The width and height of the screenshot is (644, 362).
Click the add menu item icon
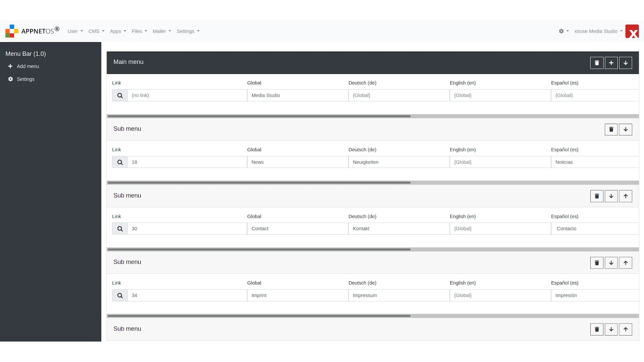pyautogui.click(x=611, y=62)
